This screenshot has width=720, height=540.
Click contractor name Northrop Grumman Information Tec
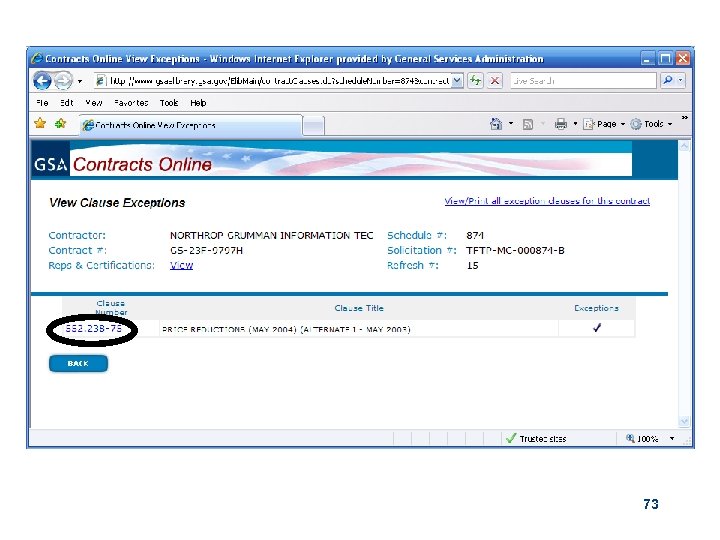coord(271,236)
